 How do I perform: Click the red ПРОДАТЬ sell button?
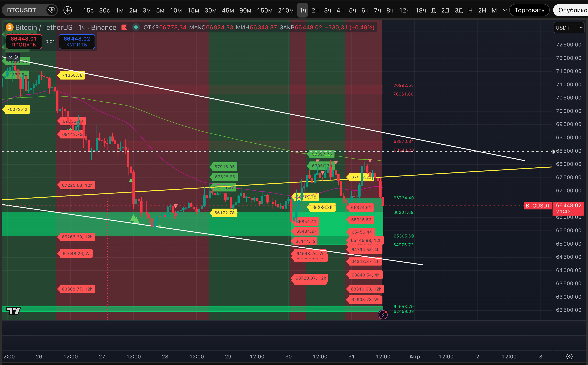point(24,42)
